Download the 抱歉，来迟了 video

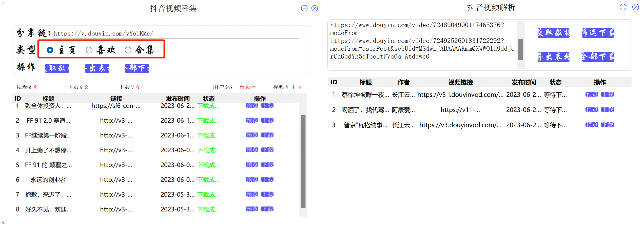point(267,194)
